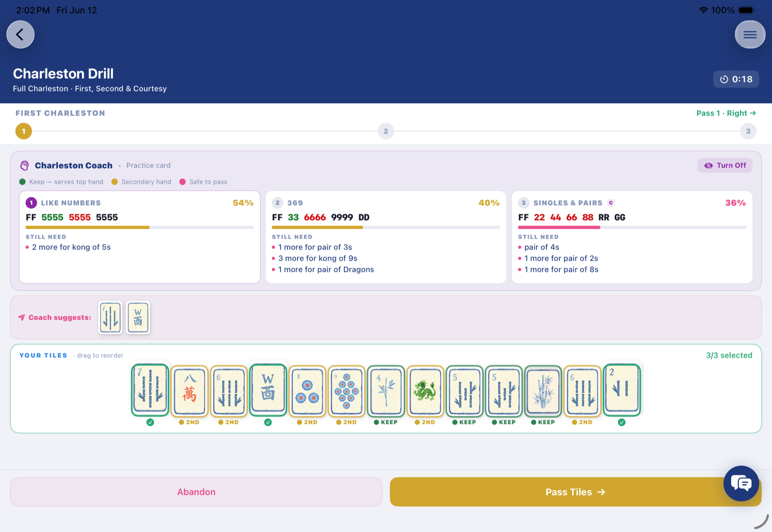Open the hamburger menu

click(x=750, y=34)
